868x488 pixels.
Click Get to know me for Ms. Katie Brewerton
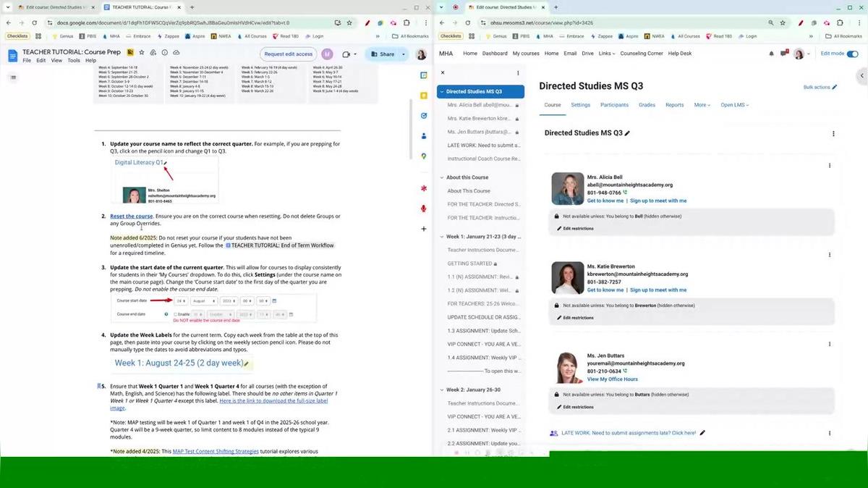605,290
